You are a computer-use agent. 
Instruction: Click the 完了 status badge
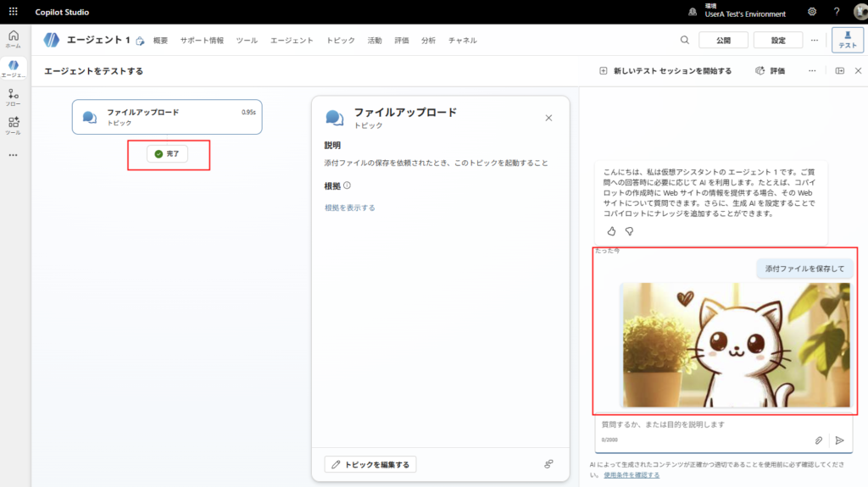coord(167,154)
